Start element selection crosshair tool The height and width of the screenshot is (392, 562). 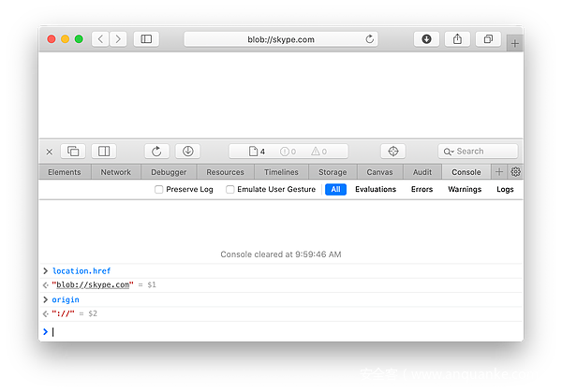pos(393,151)
